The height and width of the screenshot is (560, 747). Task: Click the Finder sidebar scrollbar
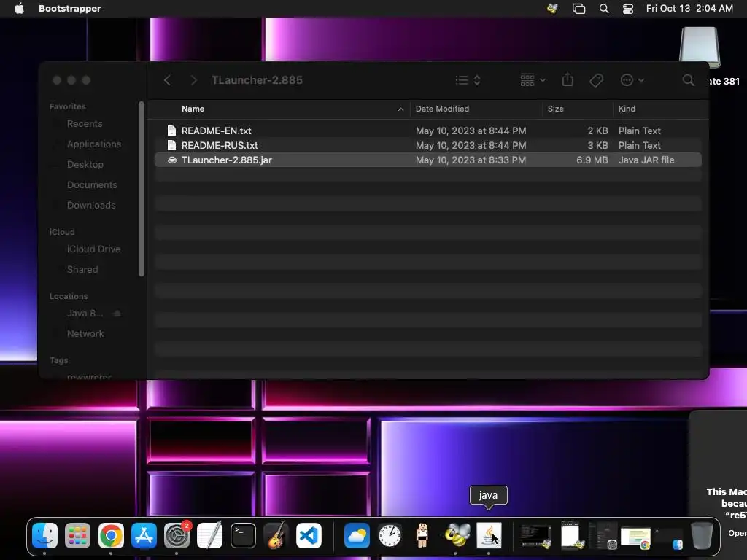click(142, 189)
